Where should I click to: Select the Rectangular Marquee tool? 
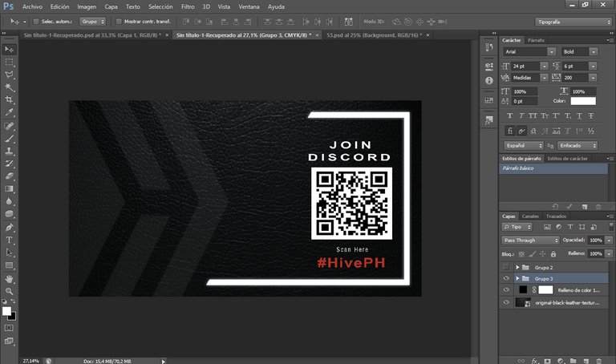click(9, 62)
